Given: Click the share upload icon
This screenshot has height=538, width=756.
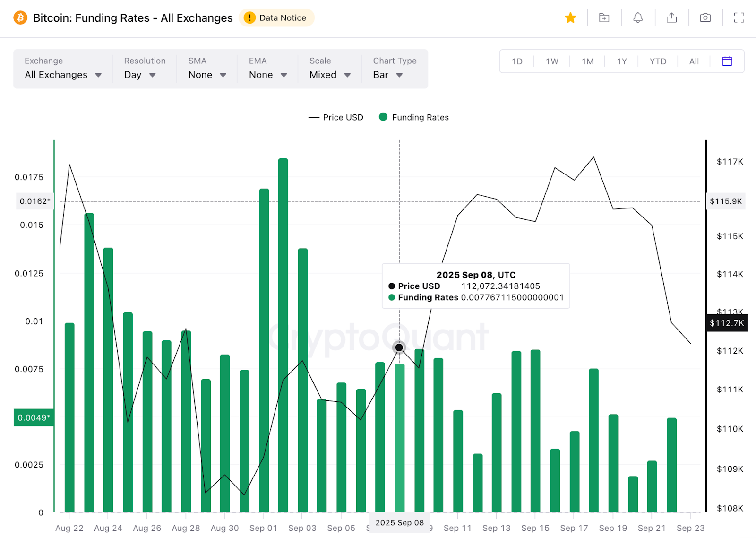Looking at the screenshot, I should 671,18.
